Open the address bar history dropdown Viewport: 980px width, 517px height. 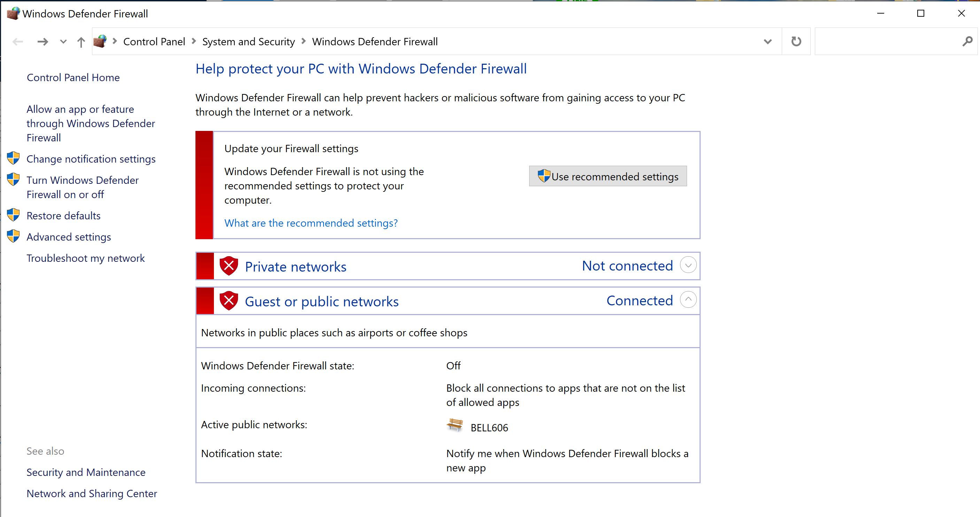tap(768, 41)
